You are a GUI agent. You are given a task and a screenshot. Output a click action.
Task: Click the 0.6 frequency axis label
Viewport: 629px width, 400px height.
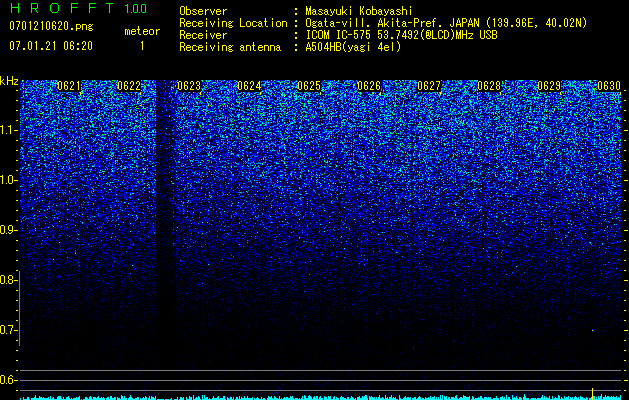point(8,380)
